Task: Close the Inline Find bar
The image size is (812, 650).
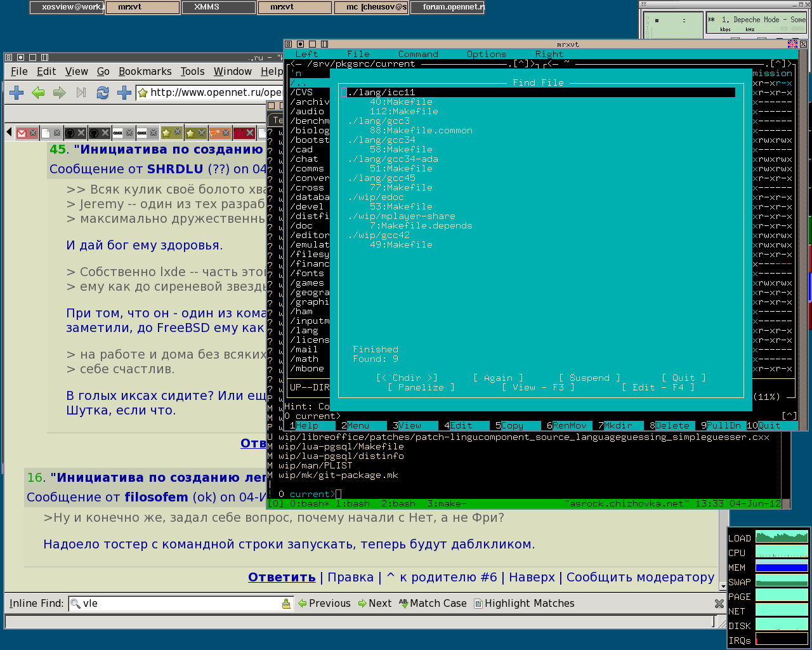Action: pos(719,604)
